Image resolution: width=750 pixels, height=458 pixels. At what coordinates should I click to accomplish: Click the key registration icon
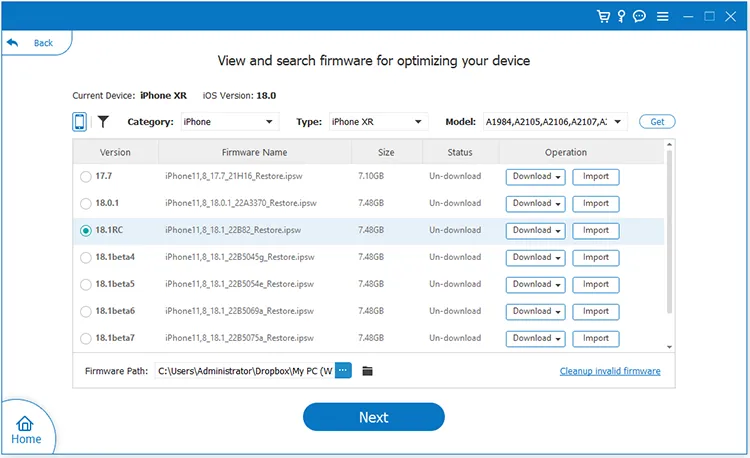[x=621, y=17]
